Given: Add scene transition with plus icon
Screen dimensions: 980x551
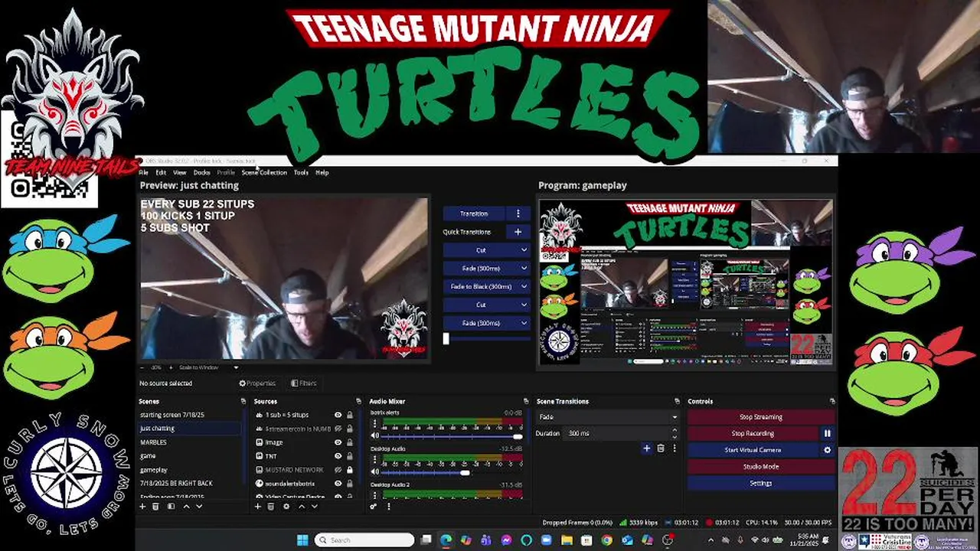Looking at the screenshot, I should [x=646, y=448].
